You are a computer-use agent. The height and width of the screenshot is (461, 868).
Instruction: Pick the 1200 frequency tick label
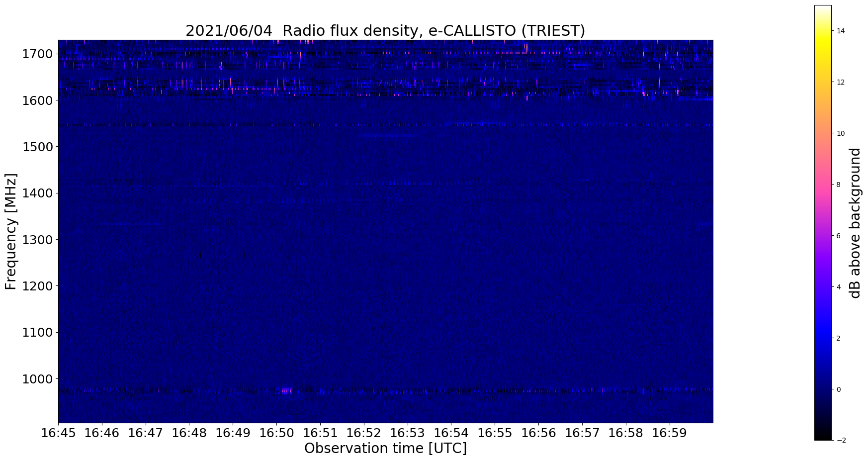pos(37,286)
